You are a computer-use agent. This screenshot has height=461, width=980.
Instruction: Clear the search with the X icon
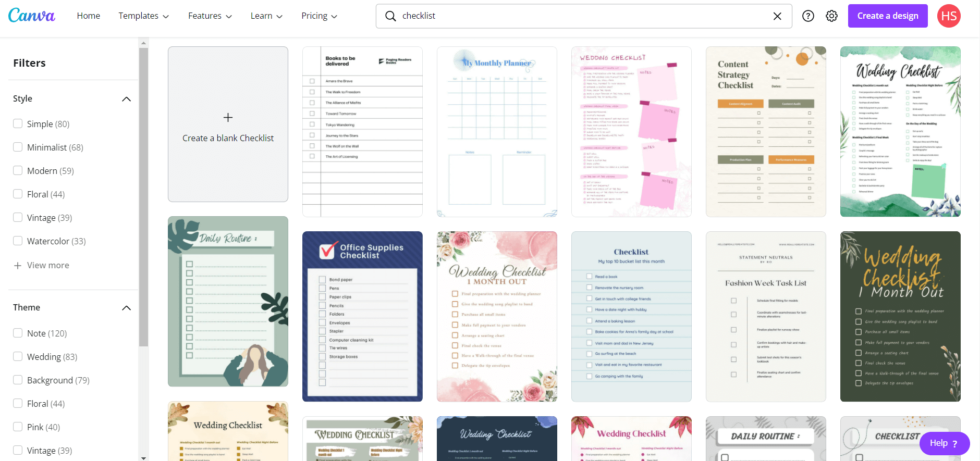click(x=777, y=16)
